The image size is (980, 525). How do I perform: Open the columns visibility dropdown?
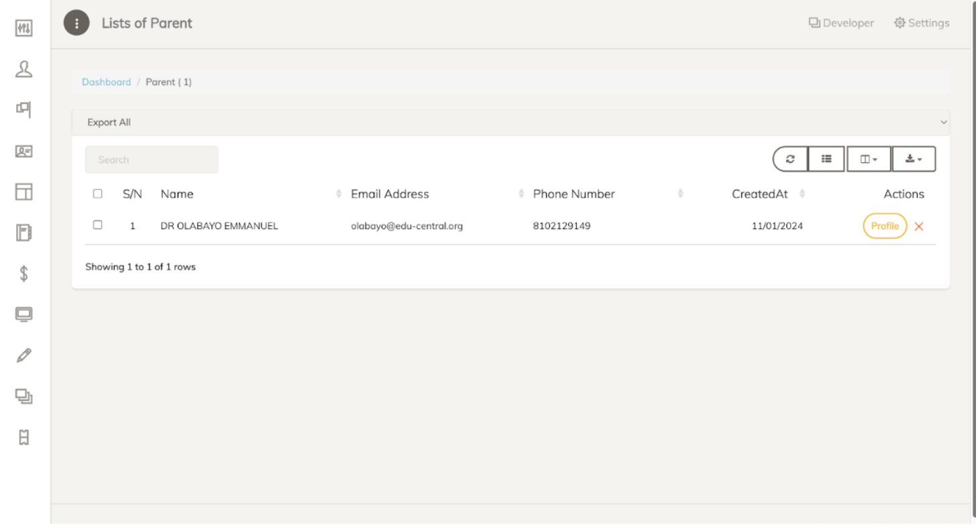pyautogui.click(x=869, y=160)
